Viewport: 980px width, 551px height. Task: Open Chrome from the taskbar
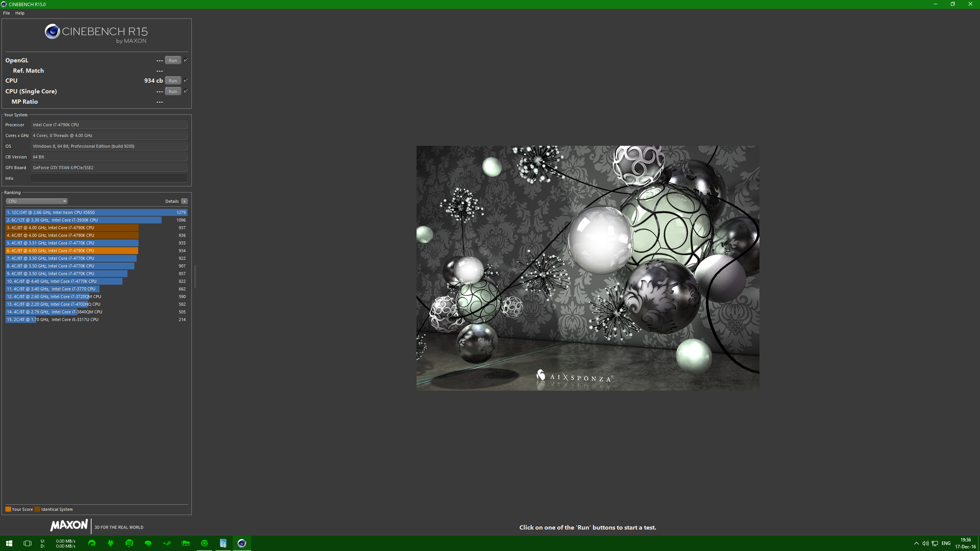coord(204,543)
